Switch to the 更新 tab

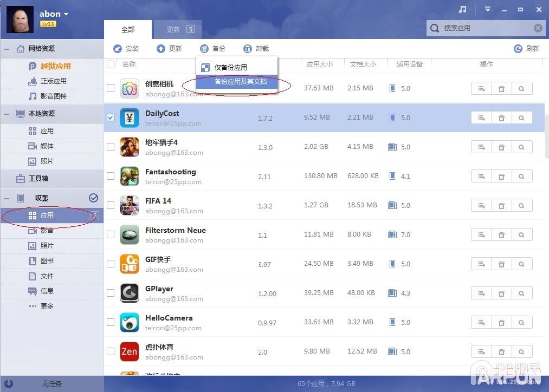pyautogui.click(x=173, y=29)
